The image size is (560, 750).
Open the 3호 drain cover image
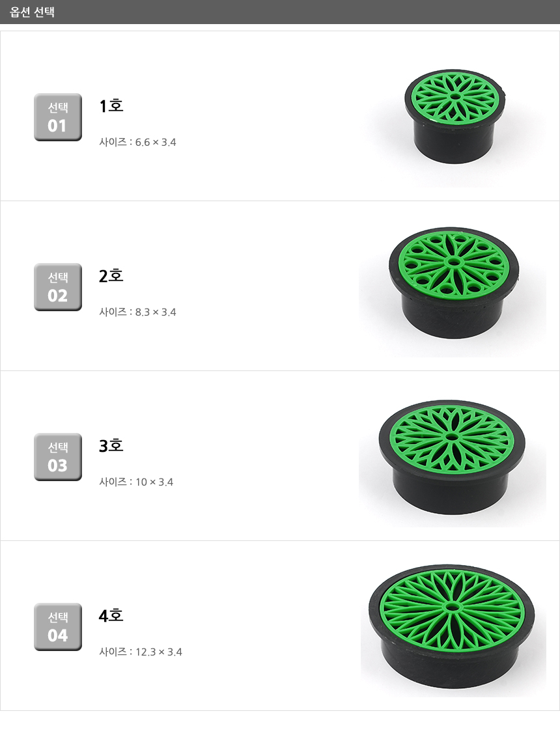click(x=454, y=457)
